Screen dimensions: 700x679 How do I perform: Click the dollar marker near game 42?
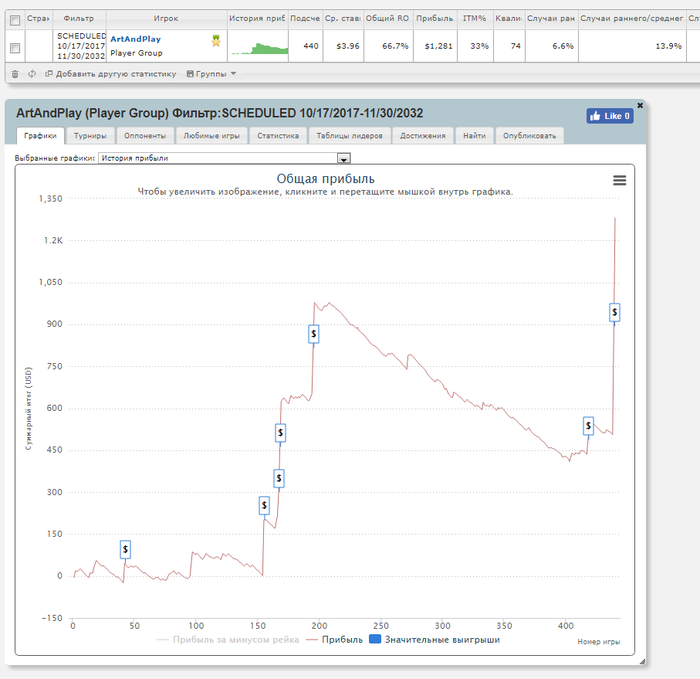125,550
